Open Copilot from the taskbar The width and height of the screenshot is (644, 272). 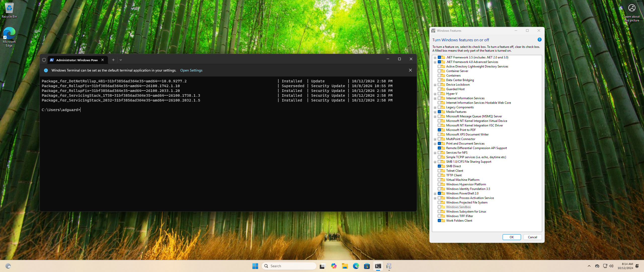pos(334,266)
